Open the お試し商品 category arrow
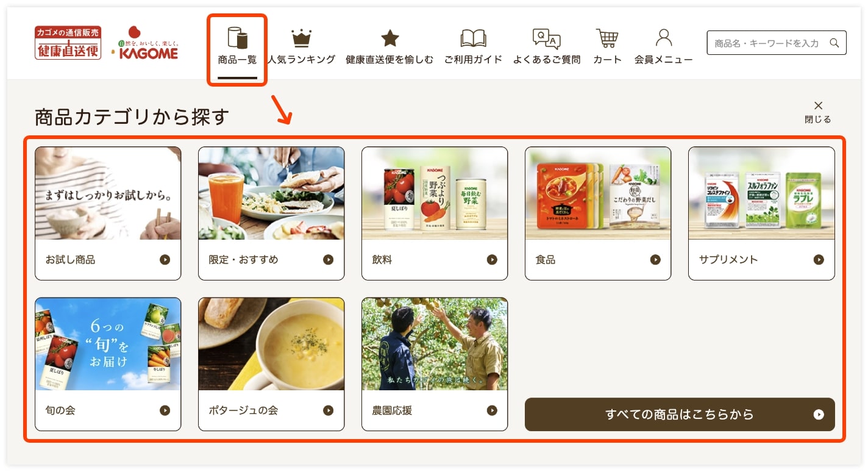Image resolution: width=868 pixels, height=472 pixels. (165, 260)
